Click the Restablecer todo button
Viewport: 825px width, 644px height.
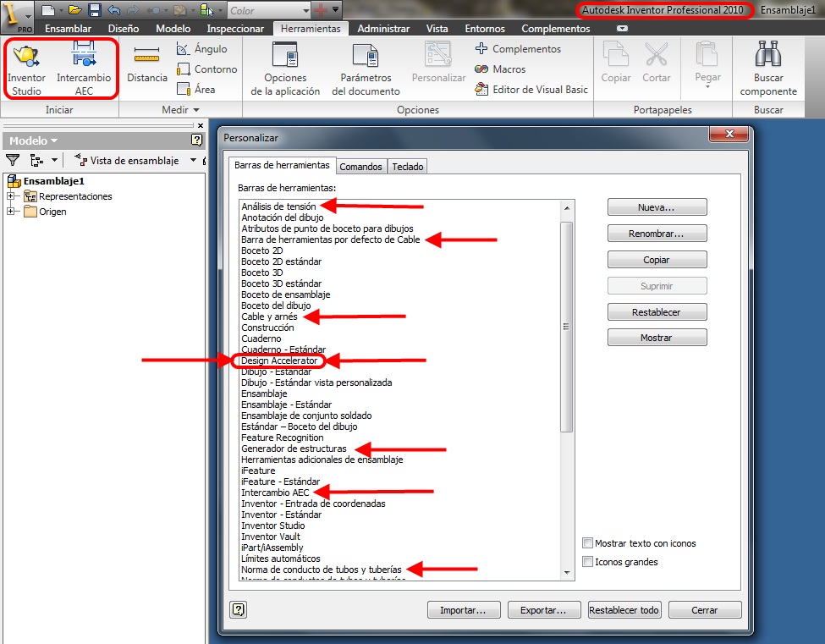pos(624,610)
